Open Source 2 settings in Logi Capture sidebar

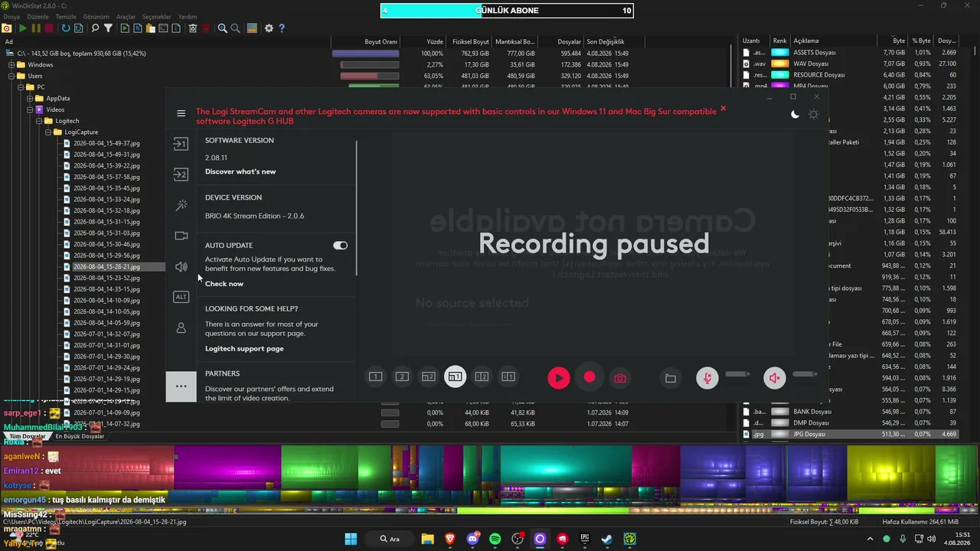point(181,174)
